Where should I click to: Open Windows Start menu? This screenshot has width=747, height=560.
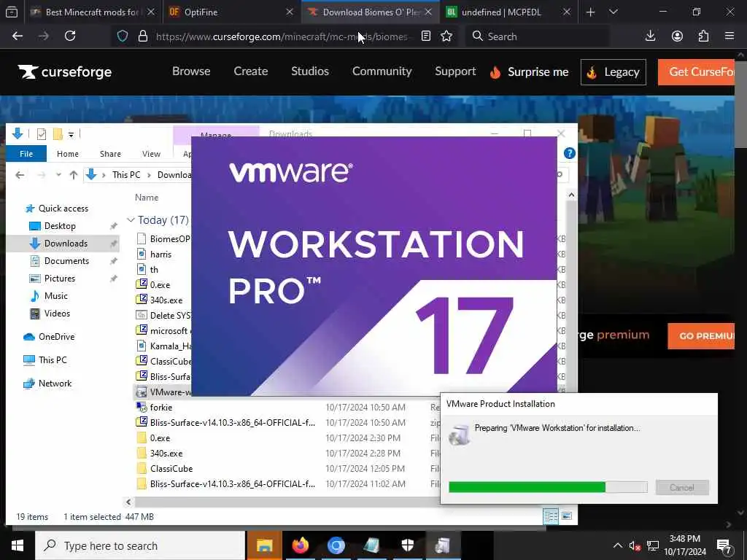click(18, 545)
